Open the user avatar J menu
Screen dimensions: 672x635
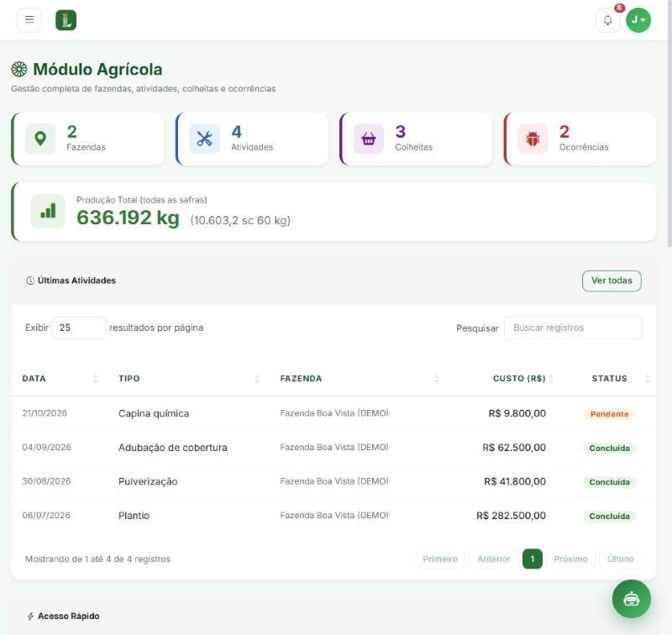pyautogui.click(x=638, y=20)
